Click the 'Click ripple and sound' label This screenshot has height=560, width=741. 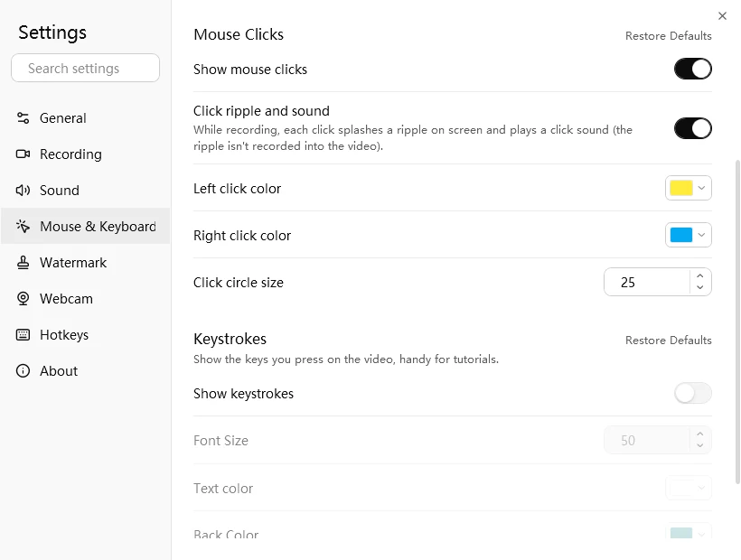pos(261,111)
